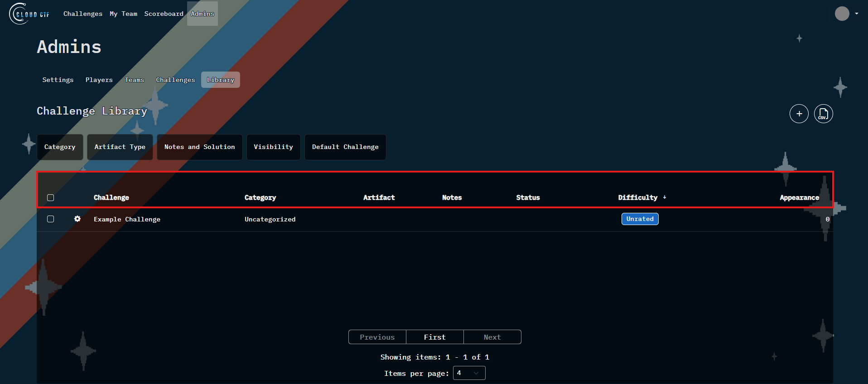Open the Items per page dropdown
The width and height of the screenshot is (868, 384).
(x=469, y=373)
